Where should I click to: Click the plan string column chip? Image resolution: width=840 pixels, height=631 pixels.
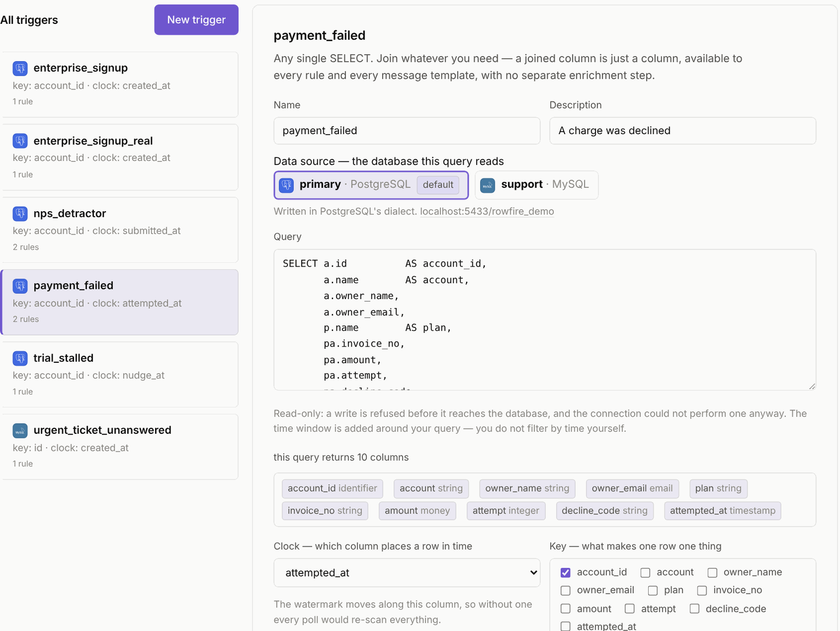(x=718, y=488)
